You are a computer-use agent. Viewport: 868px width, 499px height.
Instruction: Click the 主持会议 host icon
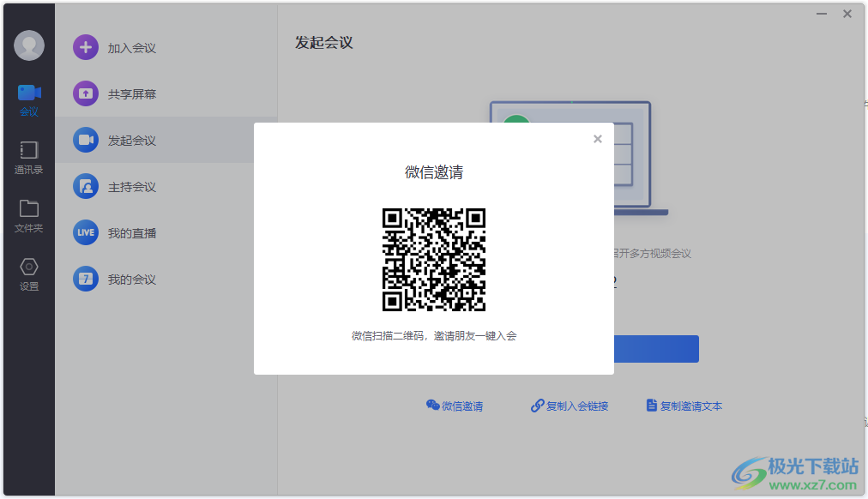click(x=86, y=186)
